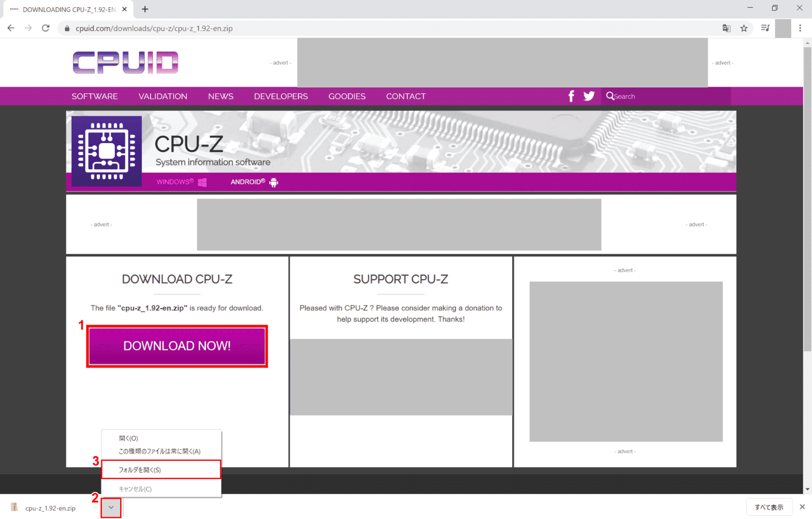
Task: Open the Chrome three-dot menu
Action: pos(800,28)
